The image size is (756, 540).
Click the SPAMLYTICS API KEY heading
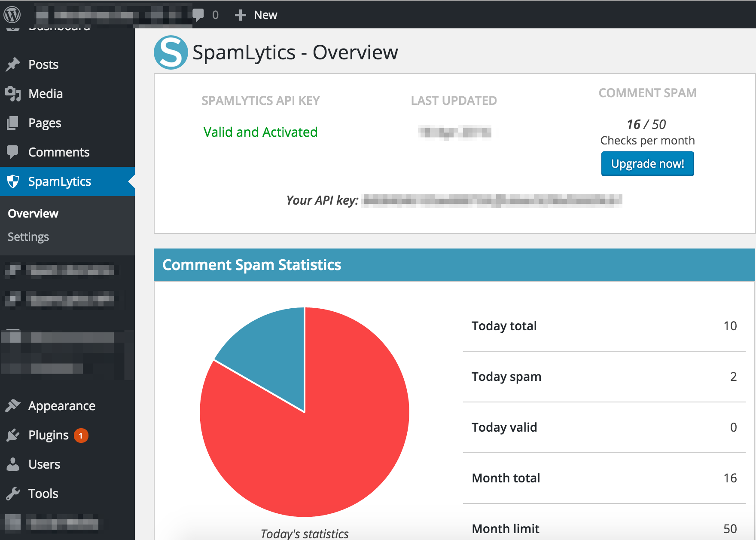pos(261,101)
